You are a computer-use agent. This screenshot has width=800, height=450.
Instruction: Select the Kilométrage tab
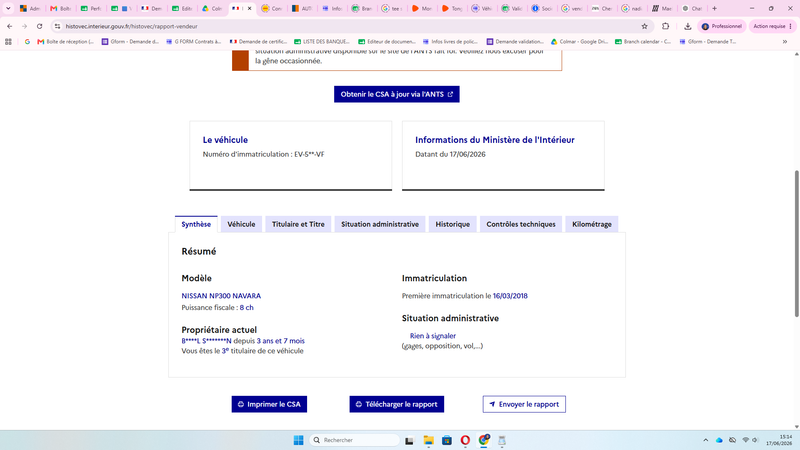[x=592, y=224]
